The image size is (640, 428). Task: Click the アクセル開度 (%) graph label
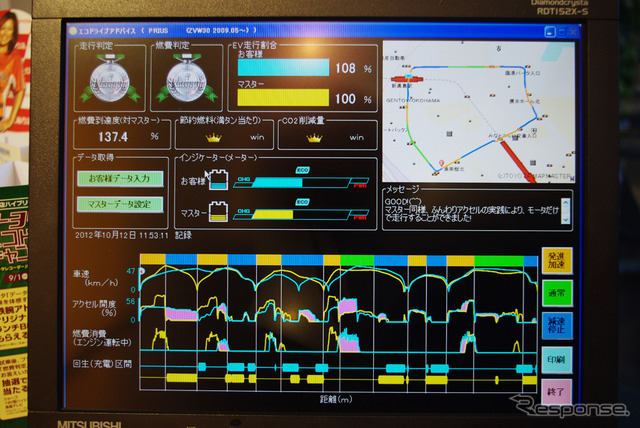(94, 308)
